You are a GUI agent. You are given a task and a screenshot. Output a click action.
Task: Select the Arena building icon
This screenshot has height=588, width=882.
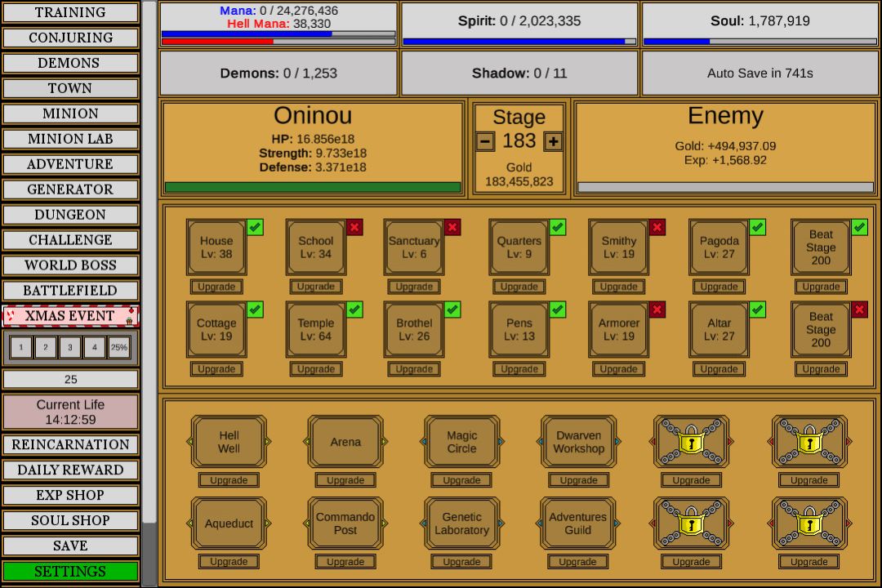pyautogui.click(x=345, y=442)
